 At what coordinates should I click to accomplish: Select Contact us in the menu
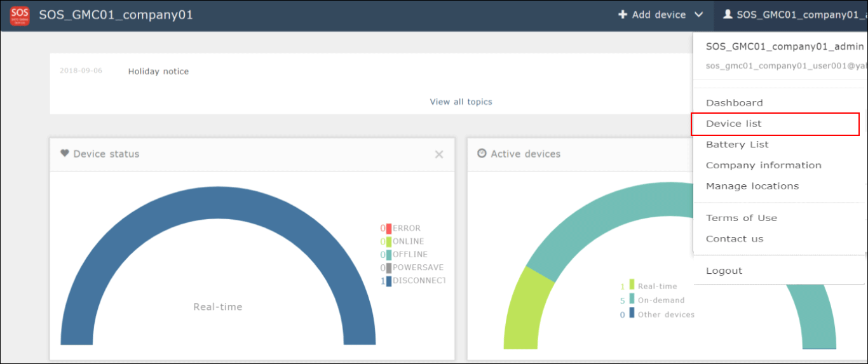coord(735,239)
